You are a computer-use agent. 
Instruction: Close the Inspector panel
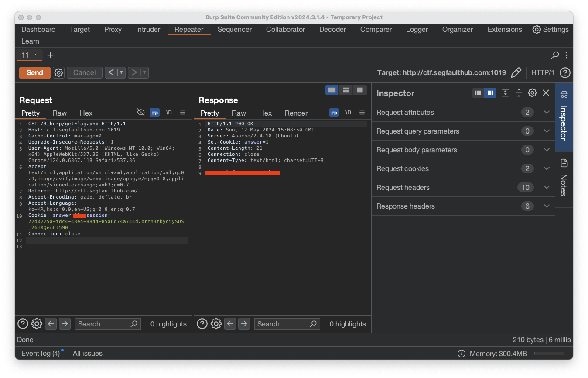[546, 93]
